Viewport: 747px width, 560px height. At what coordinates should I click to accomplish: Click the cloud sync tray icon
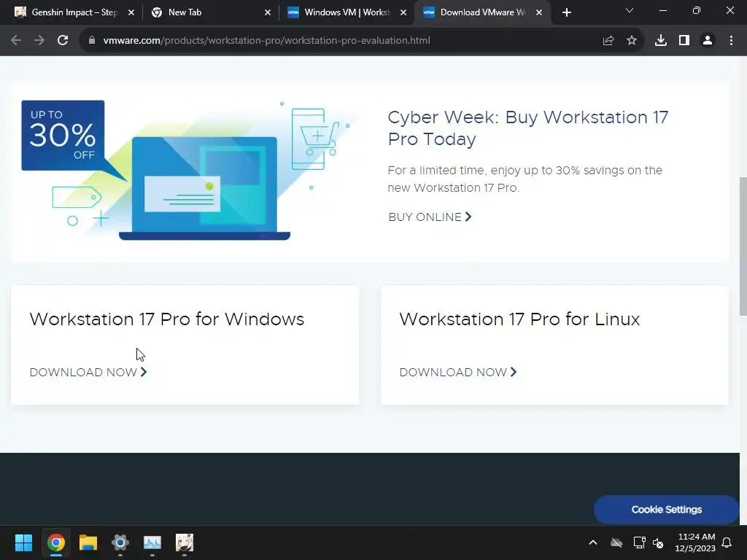pos(616,542)
